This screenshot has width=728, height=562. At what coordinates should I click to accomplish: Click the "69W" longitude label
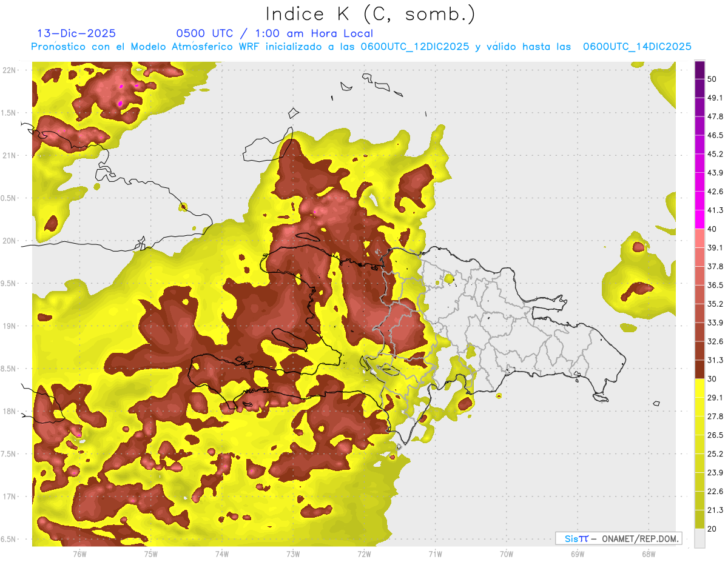coord(577,553)
